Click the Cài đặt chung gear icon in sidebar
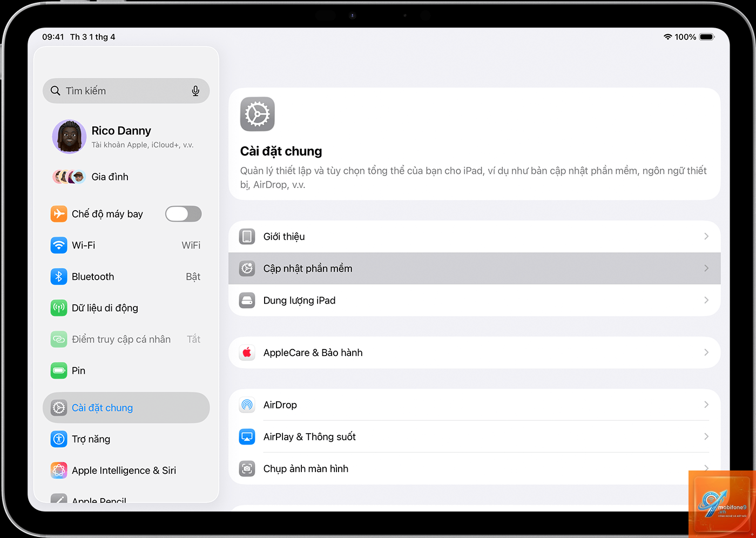The image size is (756, 538). (x=59, y=408)
